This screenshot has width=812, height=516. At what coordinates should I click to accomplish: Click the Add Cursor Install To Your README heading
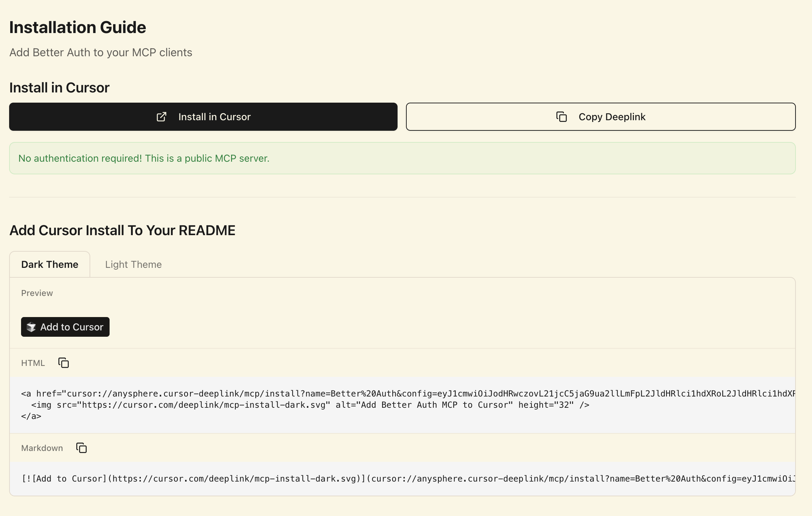[x=122, y=231]
